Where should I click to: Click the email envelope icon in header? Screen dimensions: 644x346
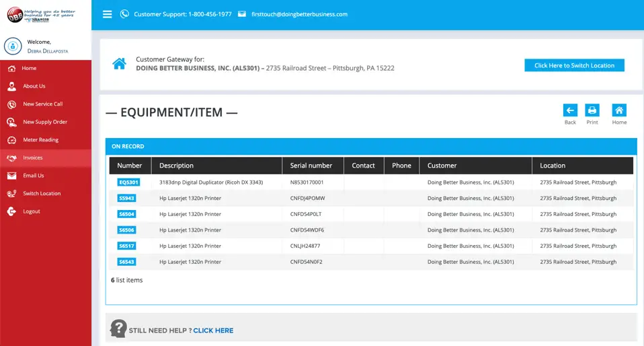(x=242, y=14)
